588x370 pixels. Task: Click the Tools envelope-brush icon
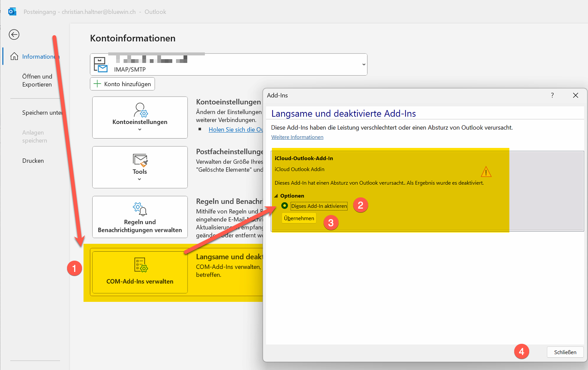point(140,160)
